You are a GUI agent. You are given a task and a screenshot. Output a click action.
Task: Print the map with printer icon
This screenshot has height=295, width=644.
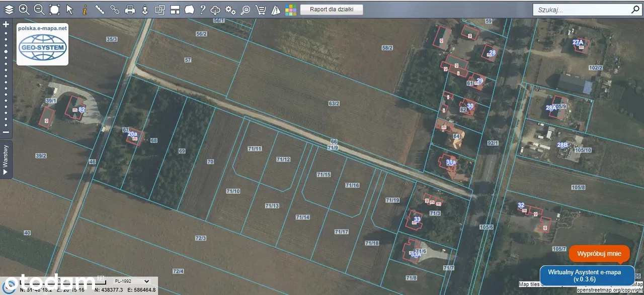130,9
